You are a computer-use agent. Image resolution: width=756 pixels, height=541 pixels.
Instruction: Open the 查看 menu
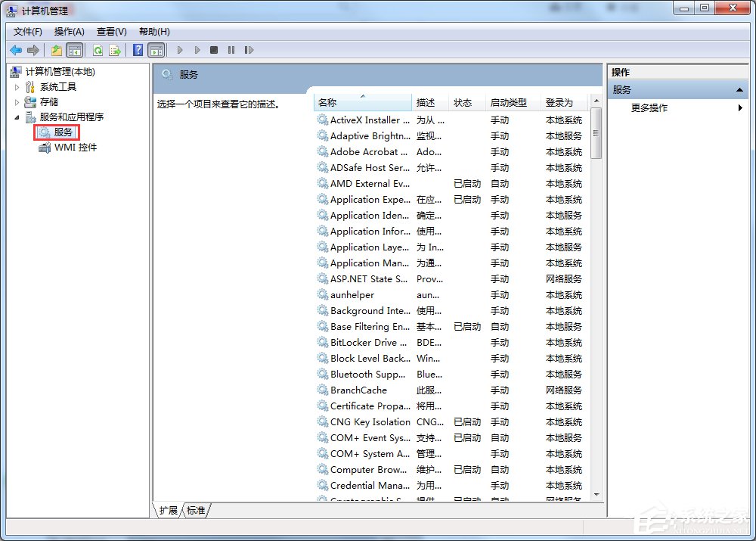point(110,31)
